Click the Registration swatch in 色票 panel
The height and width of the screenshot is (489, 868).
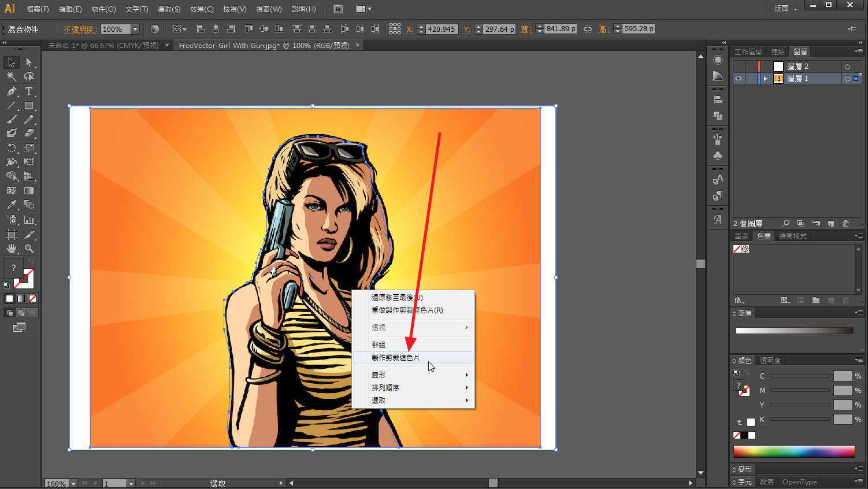click(x=745, y=249)
